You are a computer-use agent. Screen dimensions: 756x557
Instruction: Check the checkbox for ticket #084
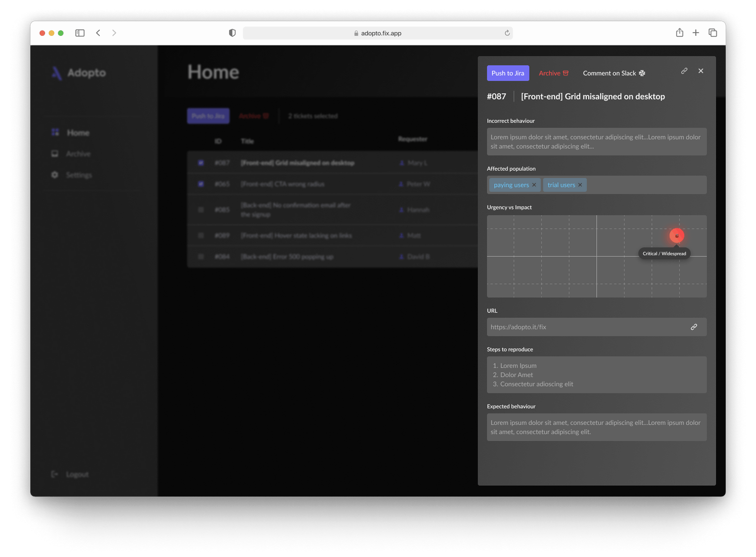(201, 257)
